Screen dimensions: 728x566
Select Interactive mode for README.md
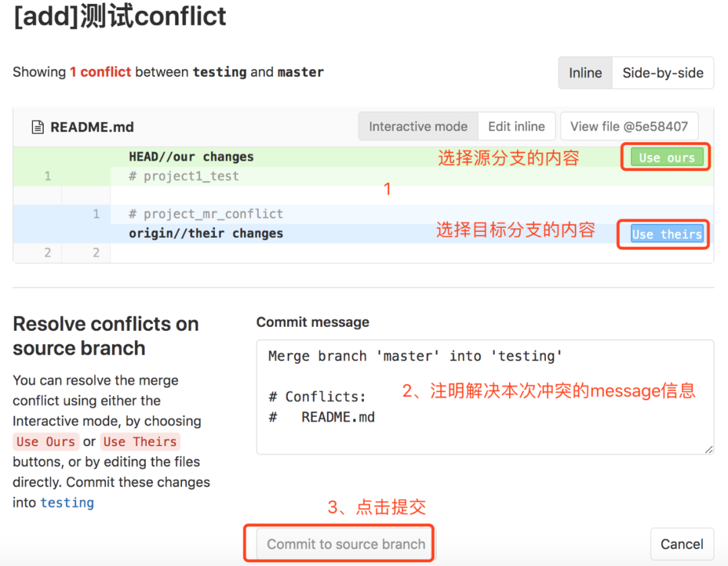click(418, 126)
